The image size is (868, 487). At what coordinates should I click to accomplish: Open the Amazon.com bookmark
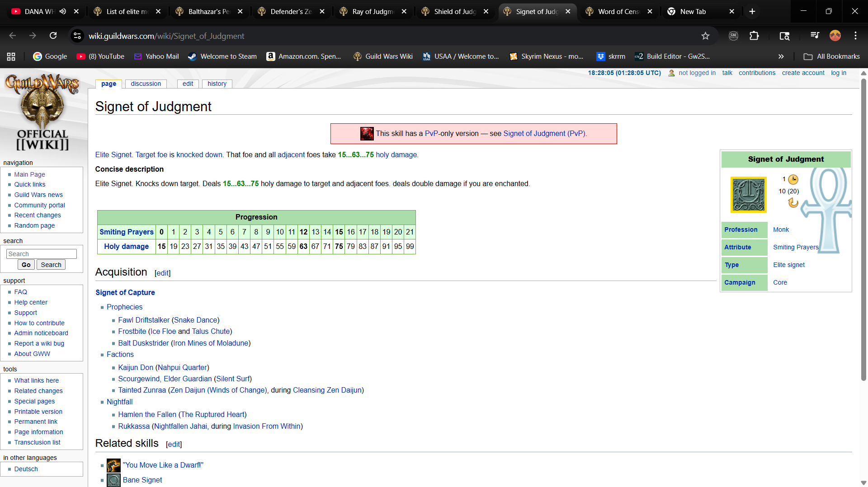[x=304, y=56]
